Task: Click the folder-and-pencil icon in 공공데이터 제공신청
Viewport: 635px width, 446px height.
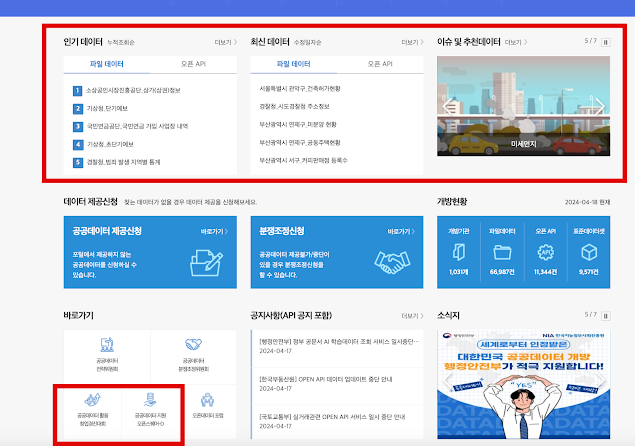Action: point(207,263)
